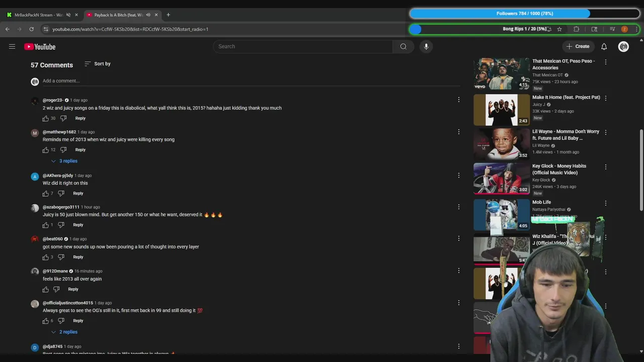Open options menu for the @roger23- comment
Image resolution: width=644 pixels, height=362 pixels.
pos(458,100)
